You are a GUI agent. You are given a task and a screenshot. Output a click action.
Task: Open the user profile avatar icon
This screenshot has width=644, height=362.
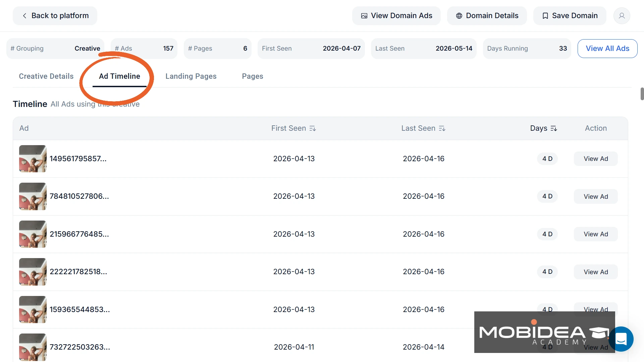click(622, 16)
